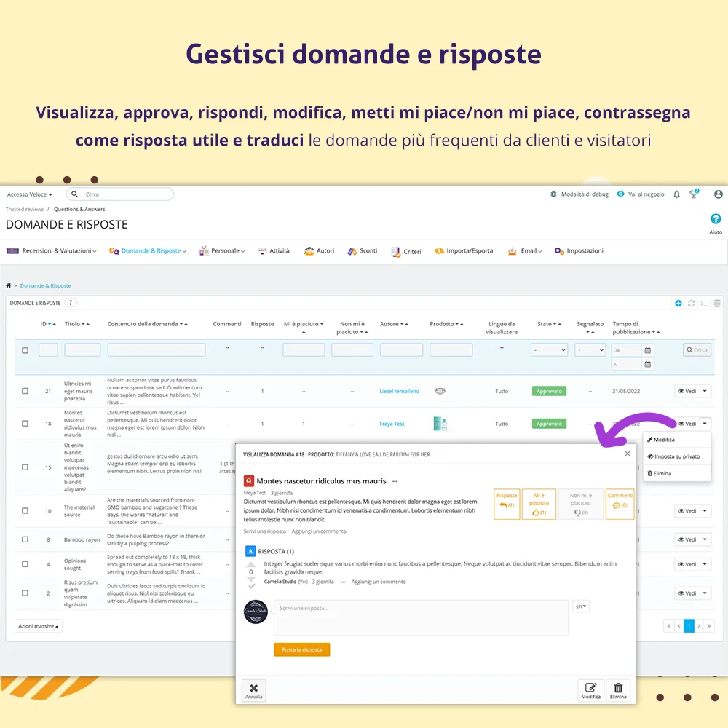This screenshot has height=728, width=728.
Task: Open the Attività section icon
Action: (x=262, y=250)
